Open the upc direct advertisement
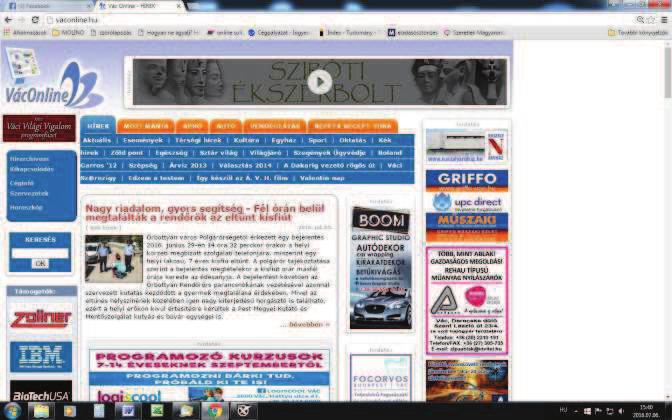The height and width of the screenshot is (420, 672). coord(467,202)
